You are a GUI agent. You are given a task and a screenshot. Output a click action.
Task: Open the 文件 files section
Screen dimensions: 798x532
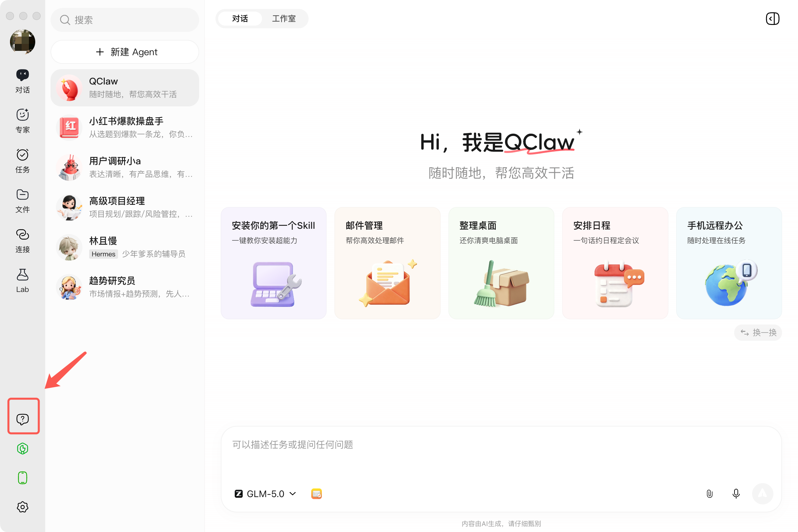tap(22, 201)
